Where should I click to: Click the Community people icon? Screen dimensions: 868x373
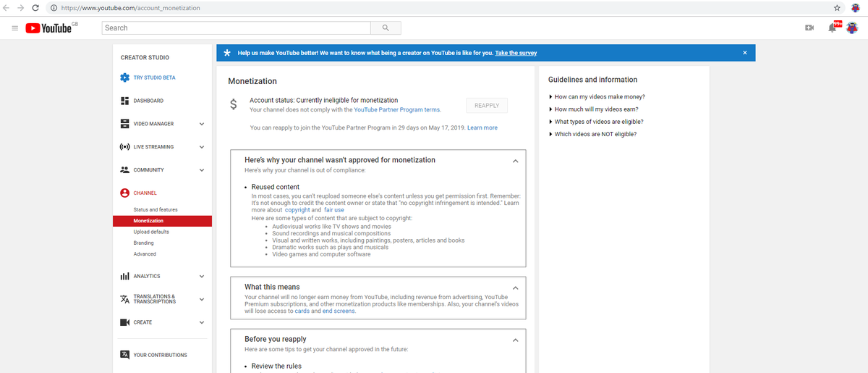tap(124, 170)
